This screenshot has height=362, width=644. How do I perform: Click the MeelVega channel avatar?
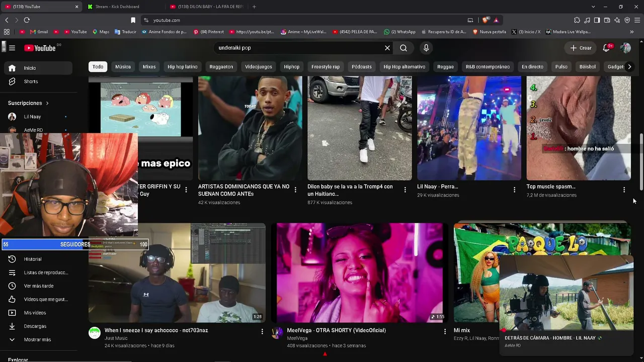tap(277, 333)
